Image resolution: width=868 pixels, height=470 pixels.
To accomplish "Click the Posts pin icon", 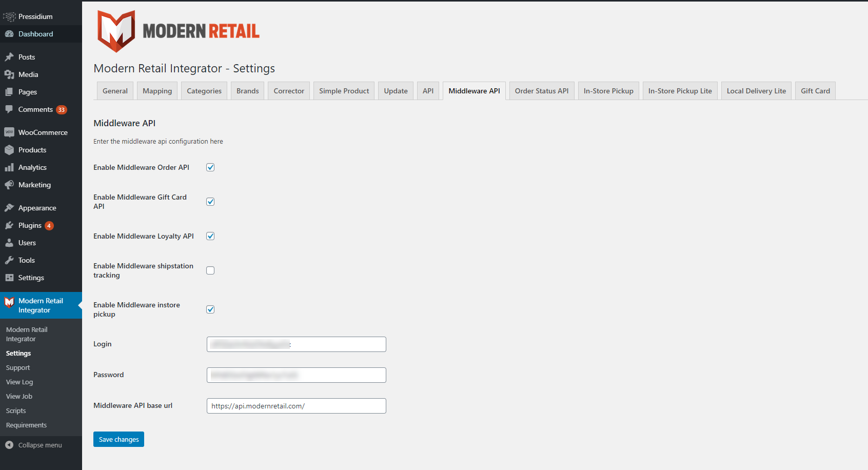I will click(9, 57).
